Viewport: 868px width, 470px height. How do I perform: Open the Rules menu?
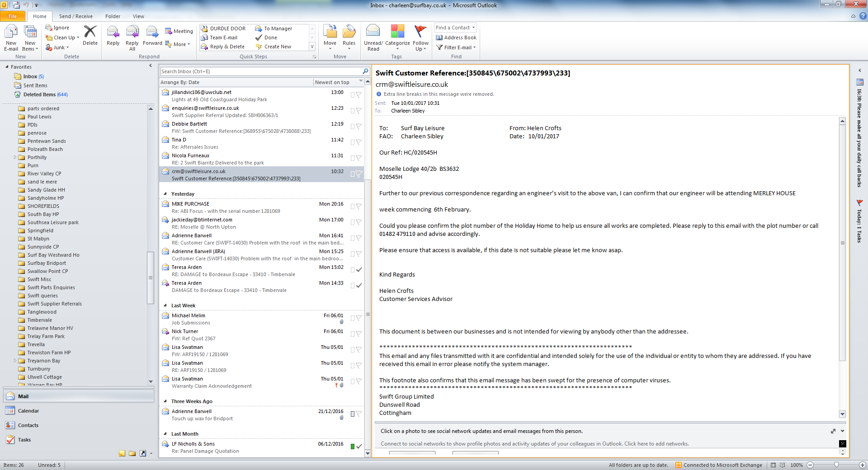(349, 38)
